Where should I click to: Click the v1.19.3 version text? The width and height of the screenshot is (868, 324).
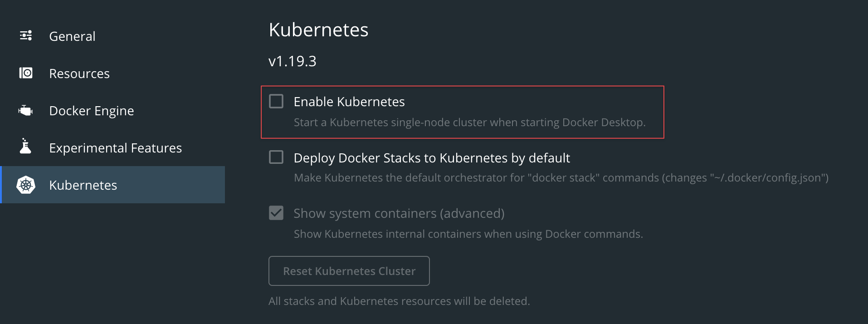293,61
